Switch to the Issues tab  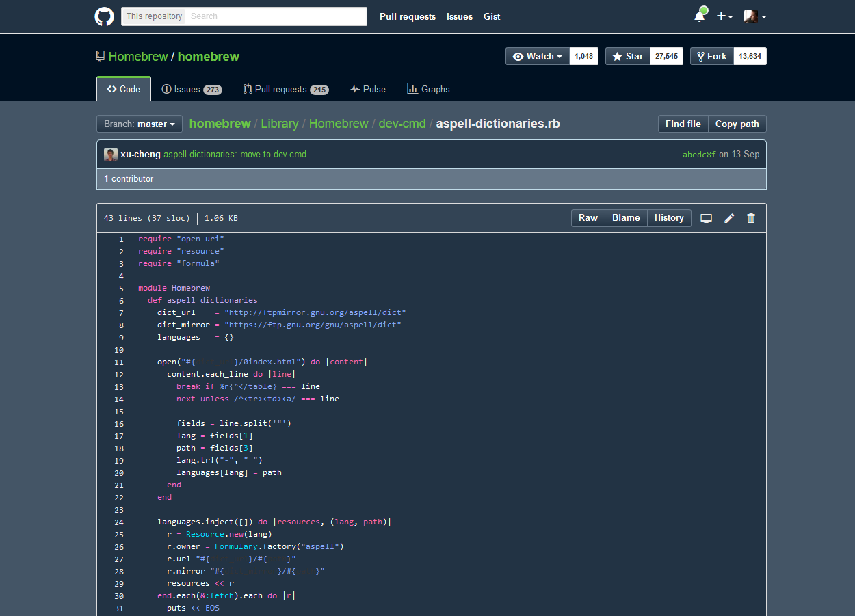pyautogui.click(x=191, y=89)
